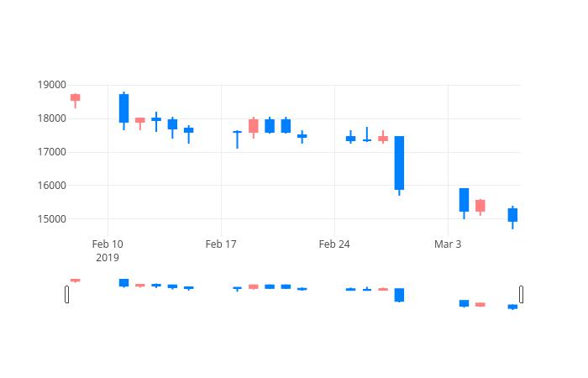588x378 pixels.
Task: Select the blue Mar 4 candlestick
Action: tap(465, 203)
